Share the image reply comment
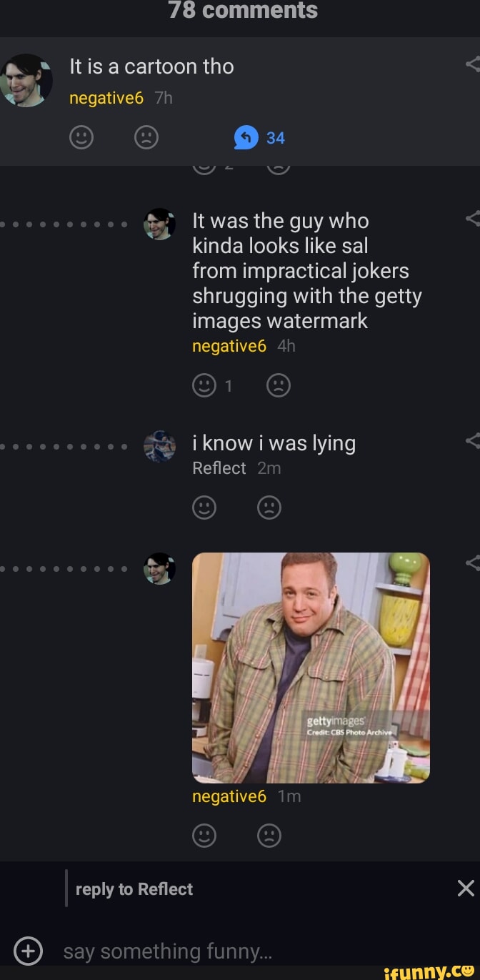The height and width of the screenshot is (980, 480). (472, 563)
